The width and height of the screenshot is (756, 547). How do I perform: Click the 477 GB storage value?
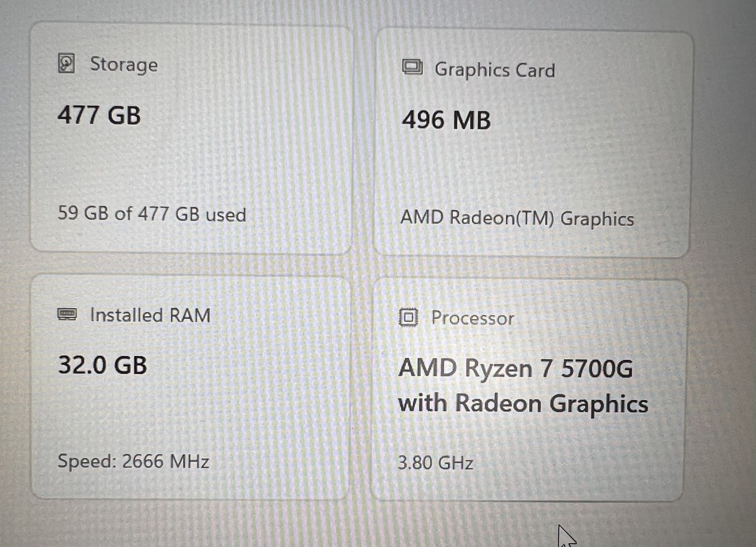(x=99, y=115)
